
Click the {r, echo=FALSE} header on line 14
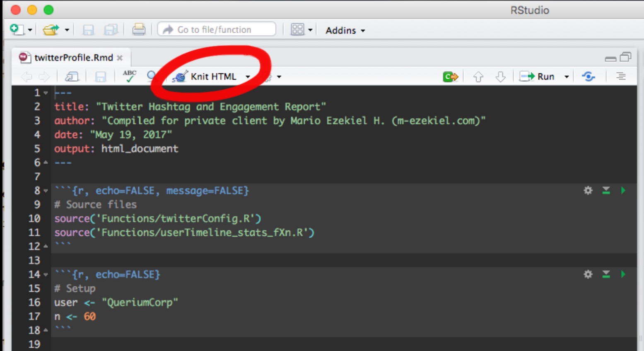click(107, 274)
